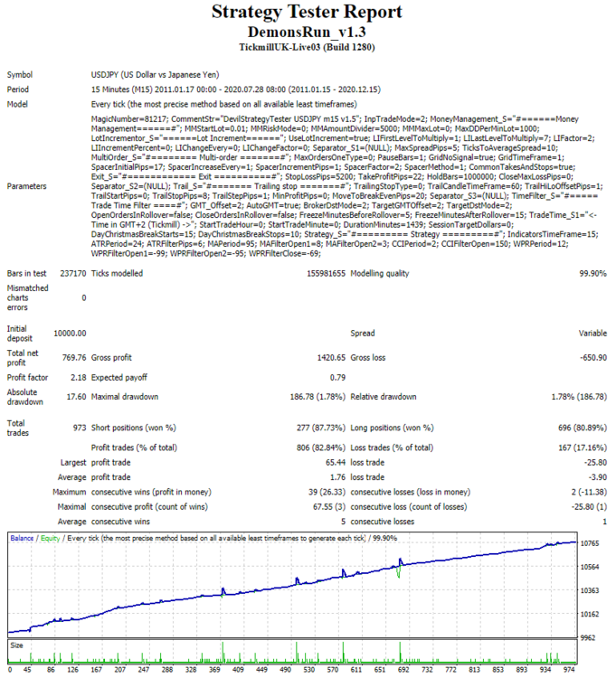Click the total trades value 973

(80, 428)
